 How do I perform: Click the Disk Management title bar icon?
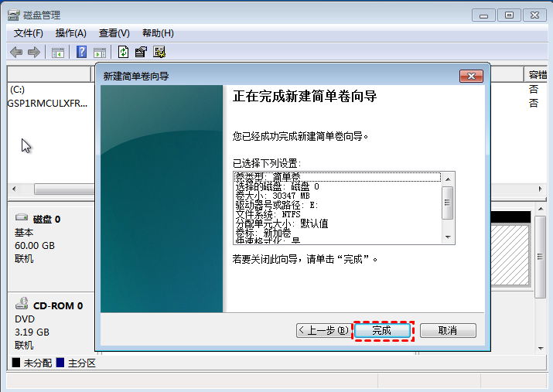[13, 15]
